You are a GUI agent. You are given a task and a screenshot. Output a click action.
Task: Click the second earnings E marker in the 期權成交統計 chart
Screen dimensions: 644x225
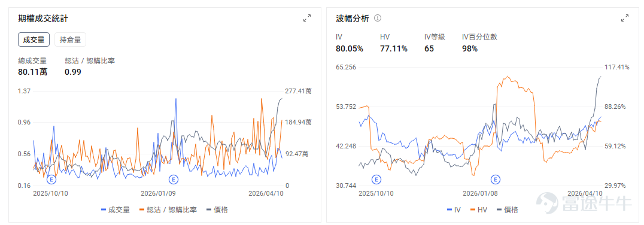click(174, 180)
